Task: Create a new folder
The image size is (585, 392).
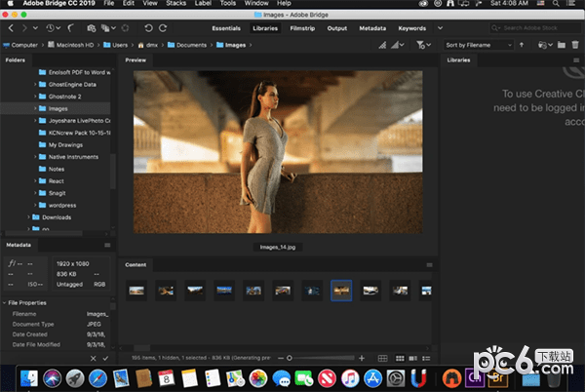Action: [x=562, y=45]
